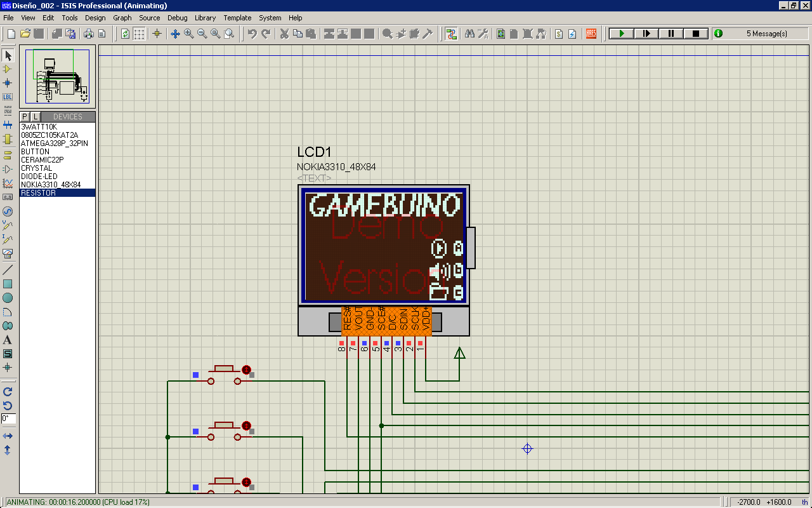This screenshot has width=812, height=508.
Task: Click the Cut scissors icon
Action: tap(284, 34)
